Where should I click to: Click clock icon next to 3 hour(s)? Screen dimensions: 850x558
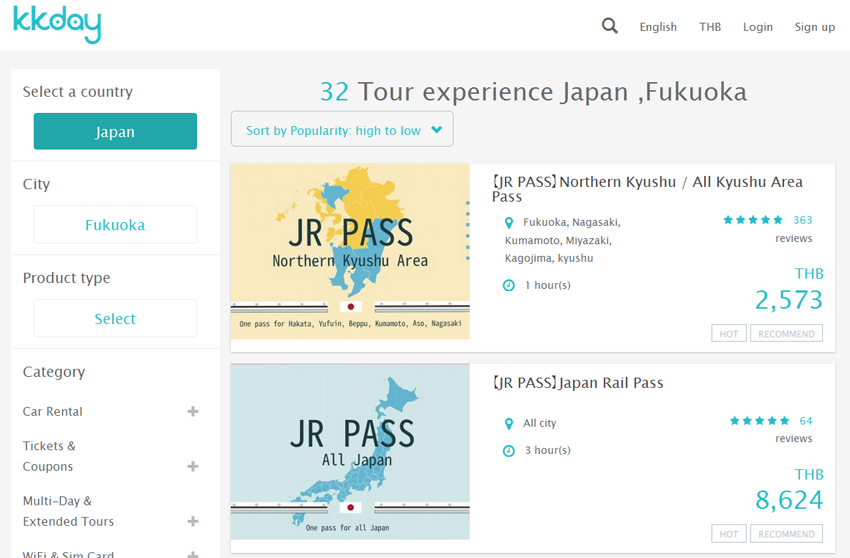pyautogui.click(x=508, y=451)
